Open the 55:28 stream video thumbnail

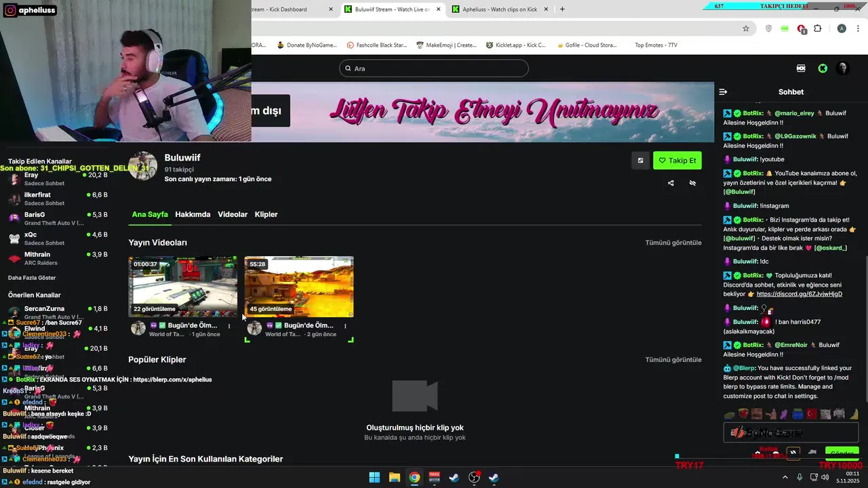(x=299, y=287)
